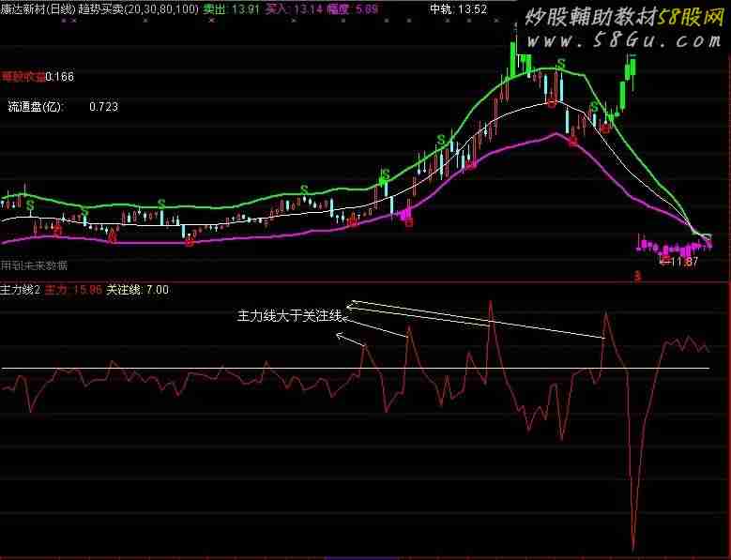
Task: Click the 主力 15.96 value label
Action: tap(72, 290)
